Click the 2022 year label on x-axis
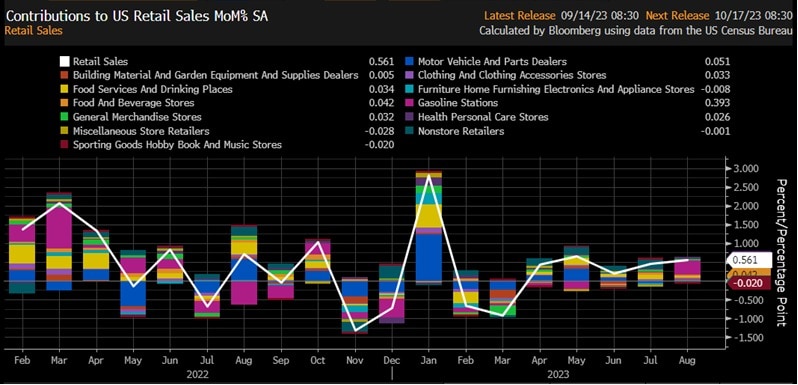Image resolution: width=798 pixels, height=385 pixels. [x=197, y=374]
